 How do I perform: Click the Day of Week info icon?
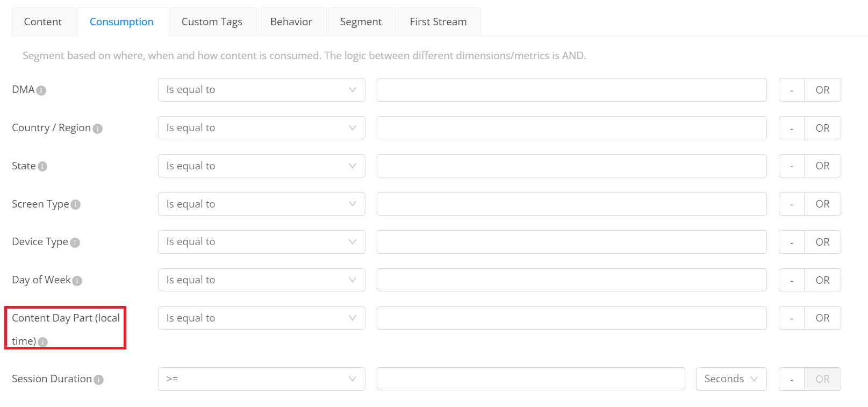[x=77, y=281]
